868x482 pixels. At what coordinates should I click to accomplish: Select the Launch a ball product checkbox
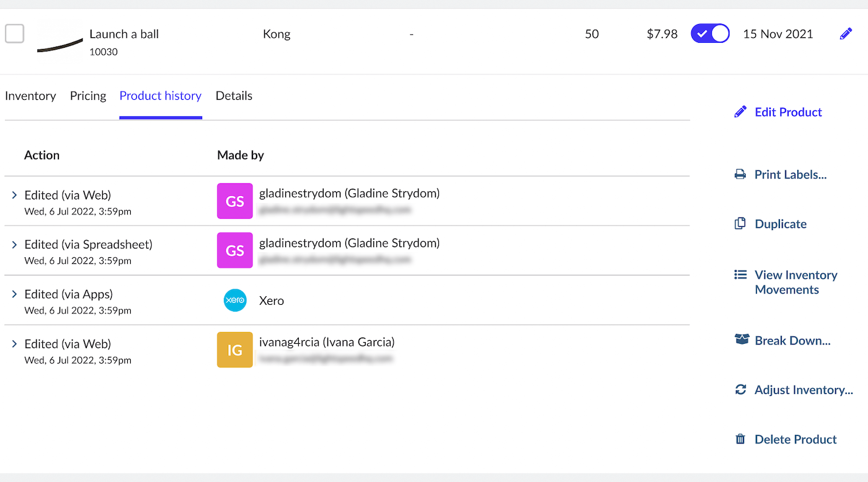point(15,33)
